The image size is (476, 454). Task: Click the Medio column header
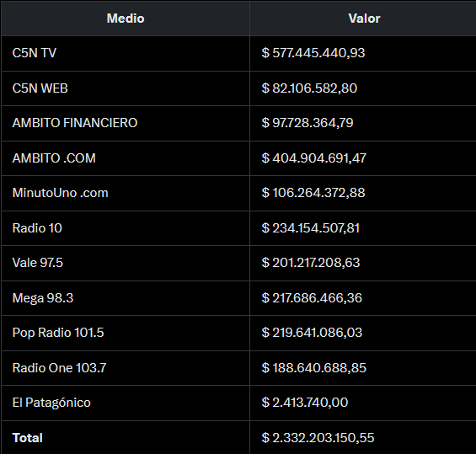(x=126, y=19)
